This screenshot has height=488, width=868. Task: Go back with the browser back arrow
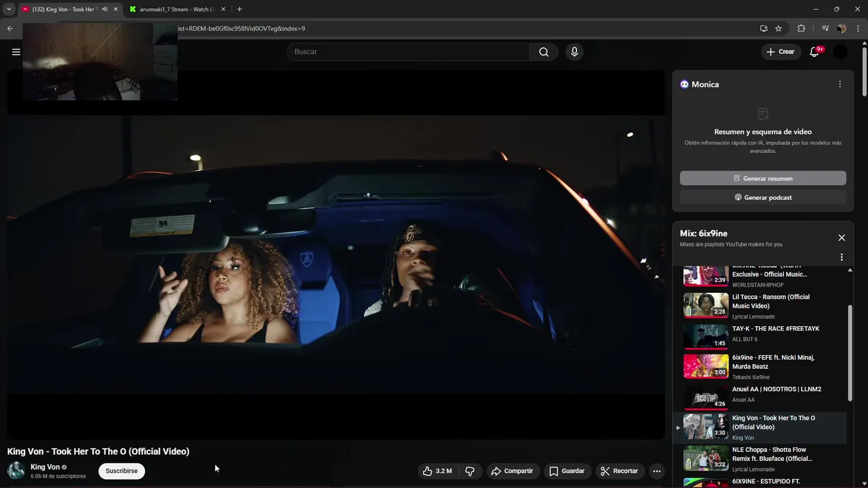[x=10, y=28]
